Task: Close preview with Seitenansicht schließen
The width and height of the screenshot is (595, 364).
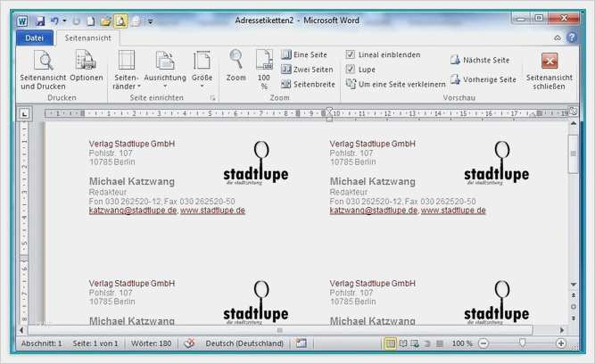Action: click(550, 71)
